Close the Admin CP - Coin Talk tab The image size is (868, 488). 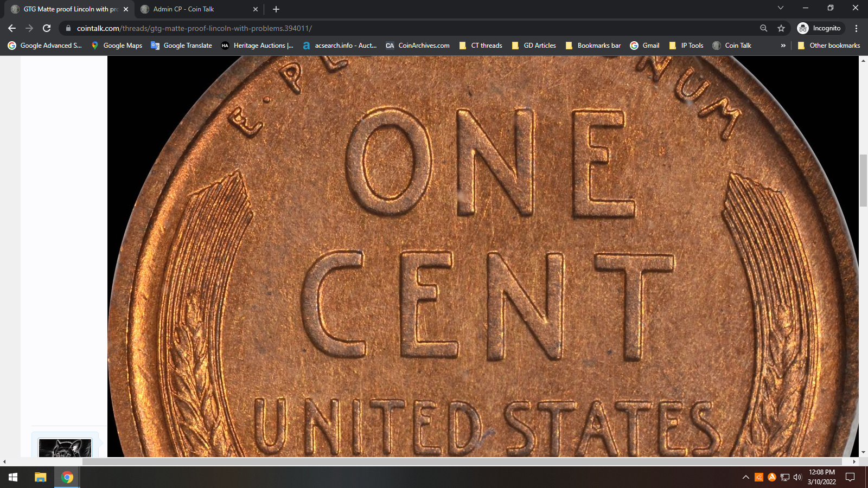256,9
